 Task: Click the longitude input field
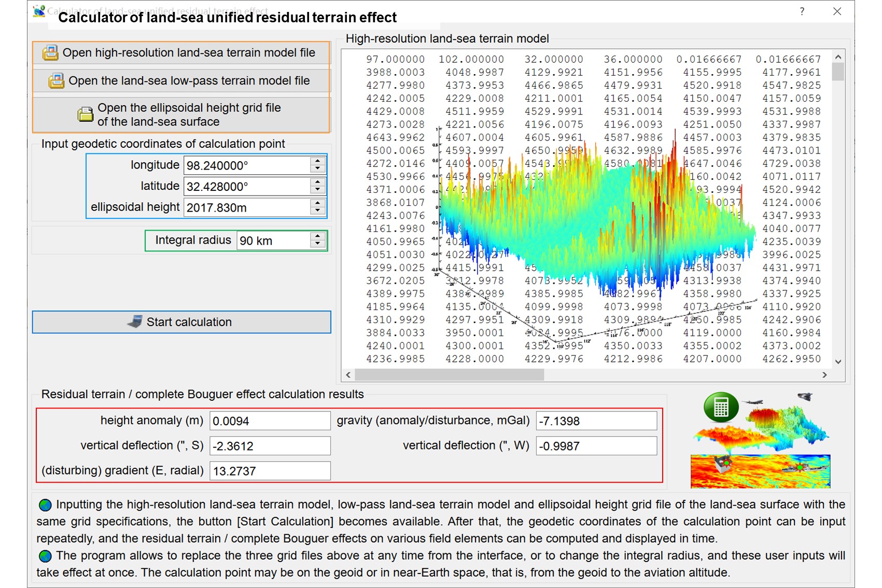point(247,165)
